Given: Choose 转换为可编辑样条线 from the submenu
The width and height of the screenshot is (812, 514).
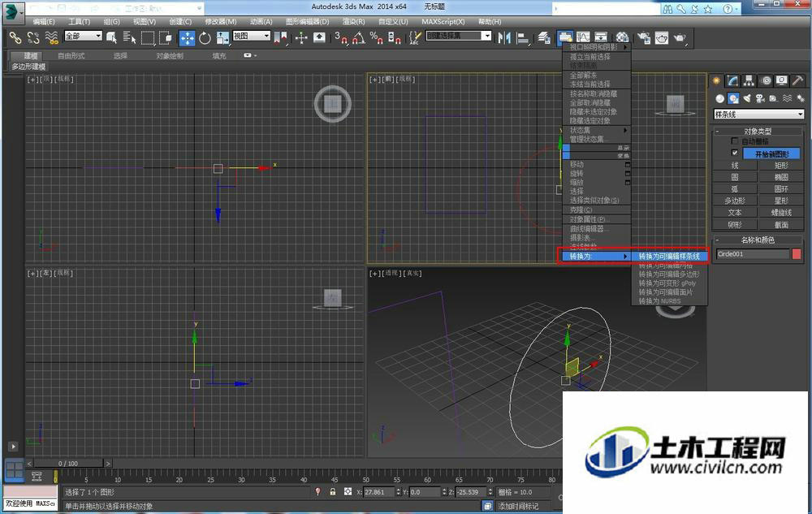Looking at the screenshot, I should [669, 257].
